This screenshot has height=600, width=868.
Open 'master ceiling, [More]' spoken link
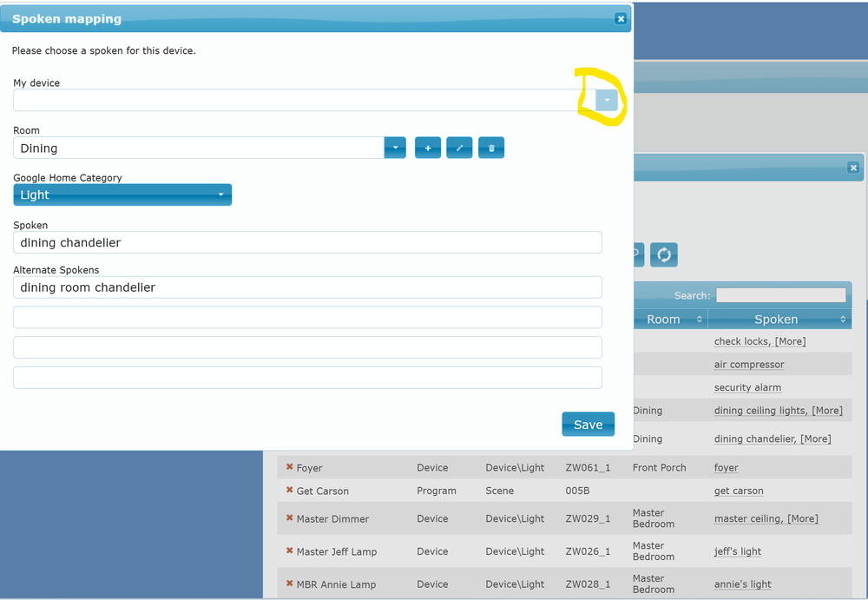click(x=766, y=518)
